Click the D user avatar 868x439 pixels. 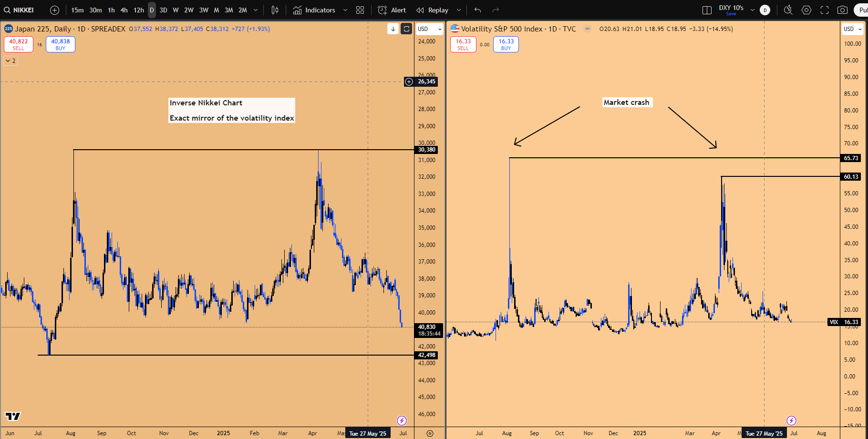click(765, 10)
